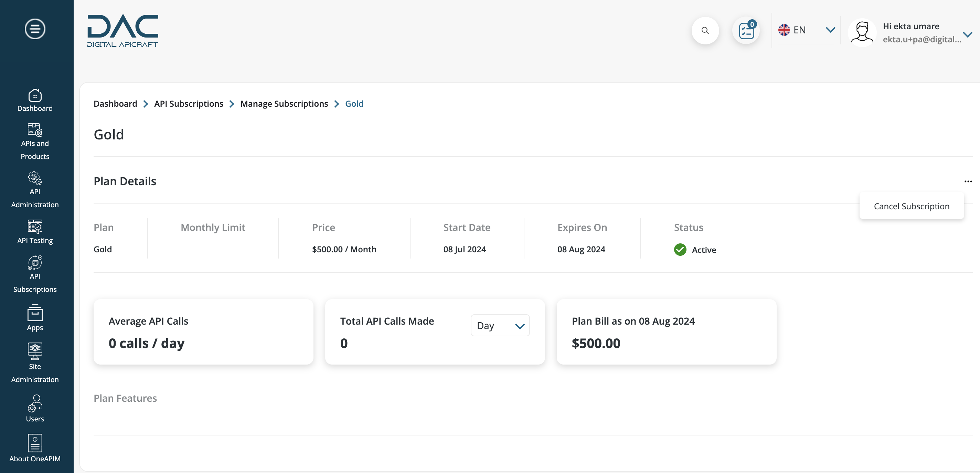The image size is (980, 473).
Task: Open API Testing in the sidebar
Action: [35, 232]
